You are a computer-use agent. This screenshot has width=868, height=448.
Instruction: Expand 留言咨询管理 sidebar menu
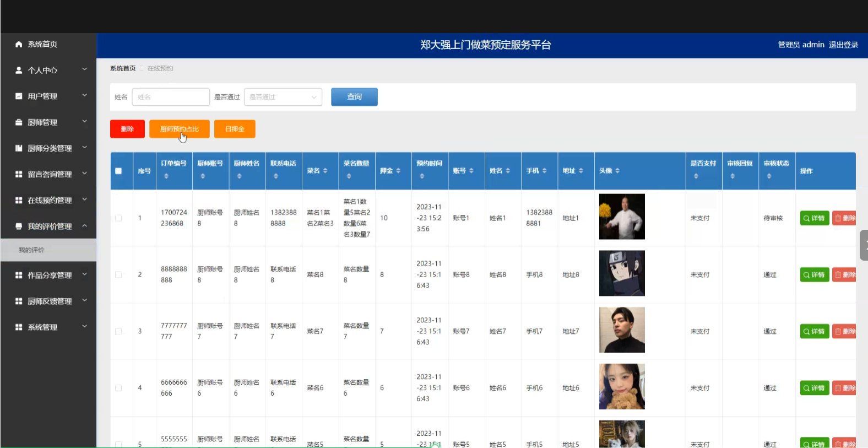(x=84, y=173)
